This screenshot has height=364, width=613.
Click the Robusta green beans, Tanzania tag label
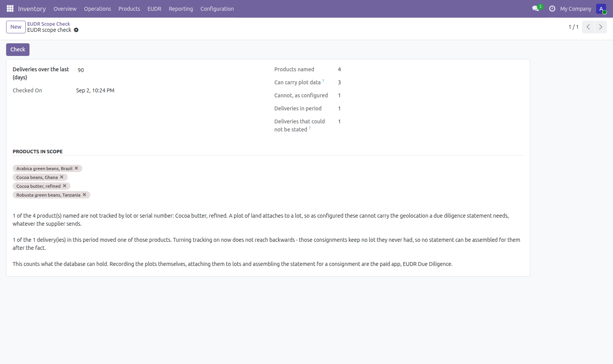pos(48,195)
